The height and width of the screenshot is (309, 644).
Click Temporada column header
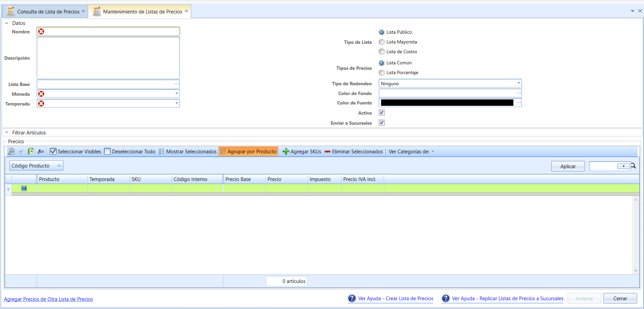(109, 179)
